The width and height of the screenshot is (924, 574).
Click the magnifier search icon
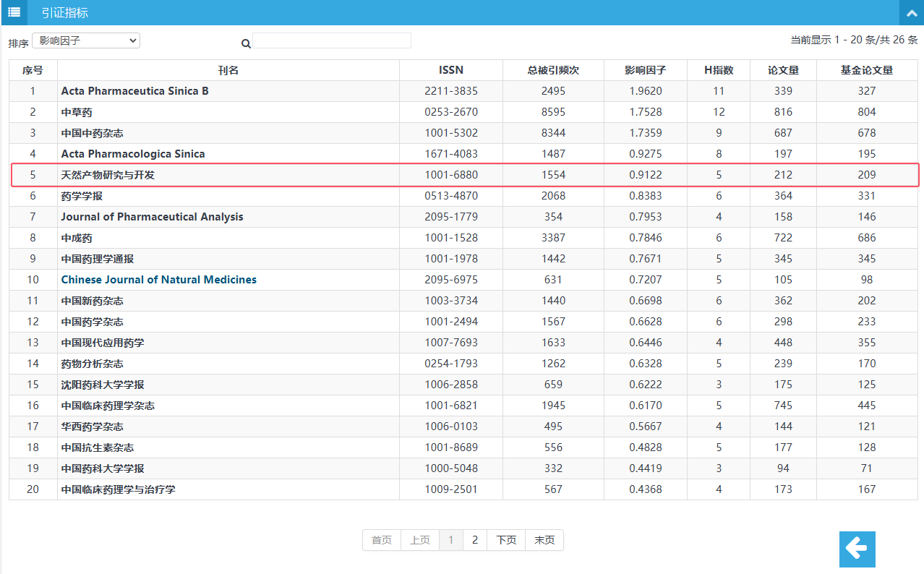pyautogui.click(x=246, y=43)
